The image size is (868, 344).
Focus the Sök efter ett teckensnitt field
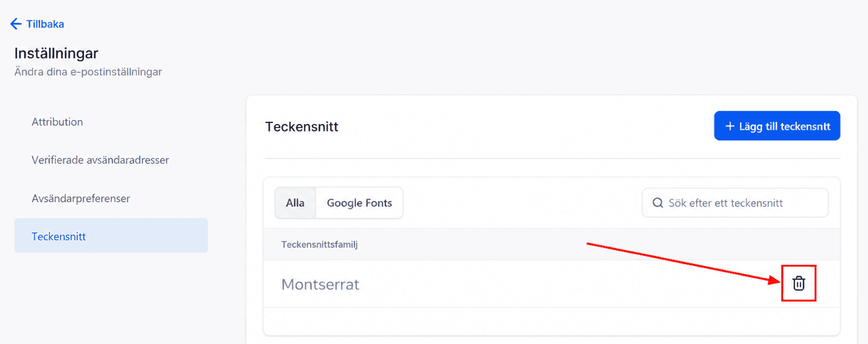point(735,203)
